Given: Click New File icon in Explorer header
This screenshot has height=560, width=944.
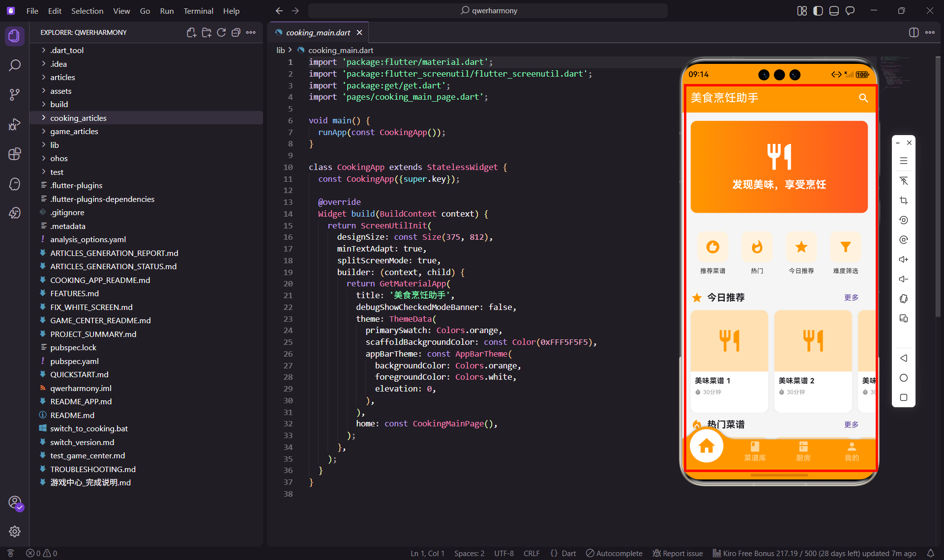Looking at the screenshot, I should pos(191,32).
